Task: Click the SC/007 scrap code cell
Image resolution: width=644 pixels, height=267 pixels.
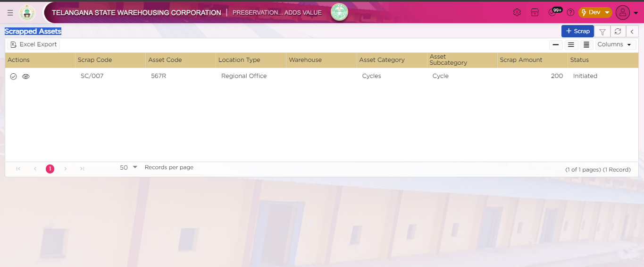Action: point(92,76)
